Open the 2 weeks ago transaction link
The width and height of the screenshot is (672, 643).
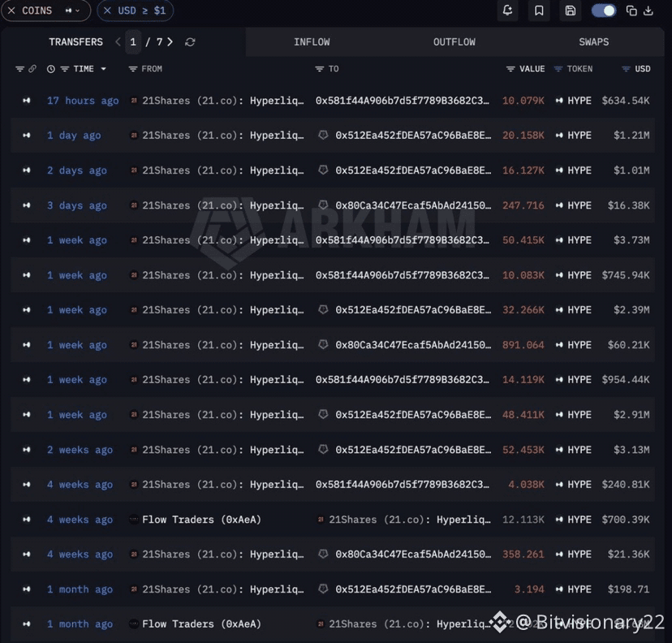pos(80,450)
